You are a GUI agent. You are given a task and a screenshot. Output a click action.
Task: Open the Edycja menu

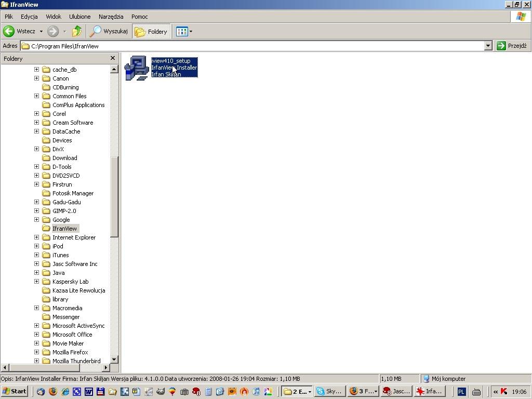click(29, 16)
